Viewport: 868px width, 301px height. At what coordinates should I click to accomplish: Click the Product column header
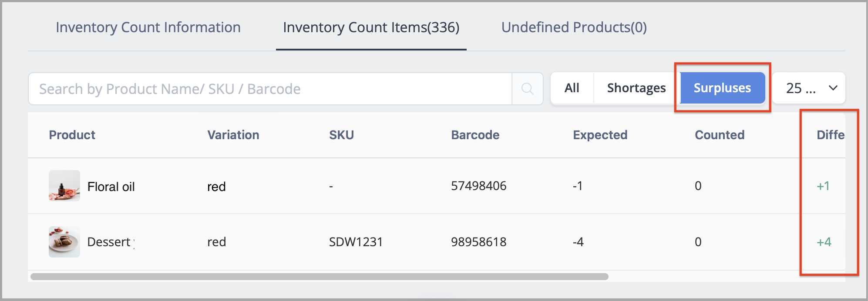point(72,135)
